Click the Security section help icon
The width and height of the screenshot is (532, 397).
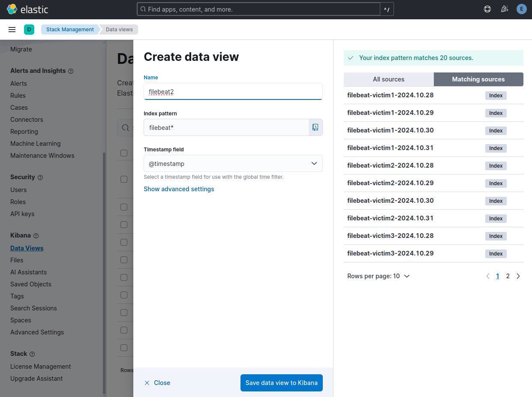tap(40, 177)
